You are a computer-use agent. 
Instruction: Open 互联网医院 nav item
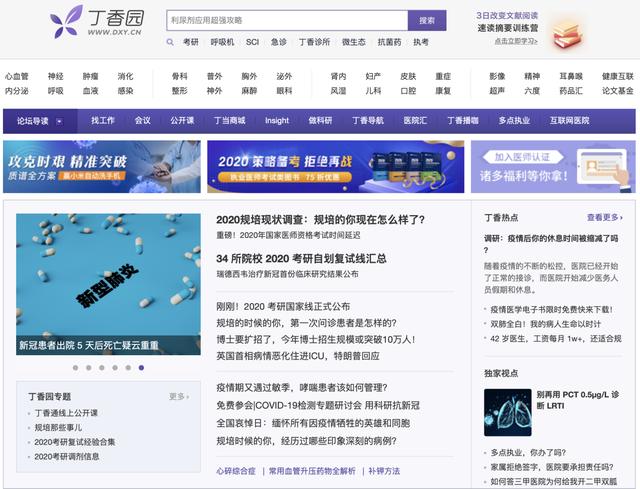point(569,121)
